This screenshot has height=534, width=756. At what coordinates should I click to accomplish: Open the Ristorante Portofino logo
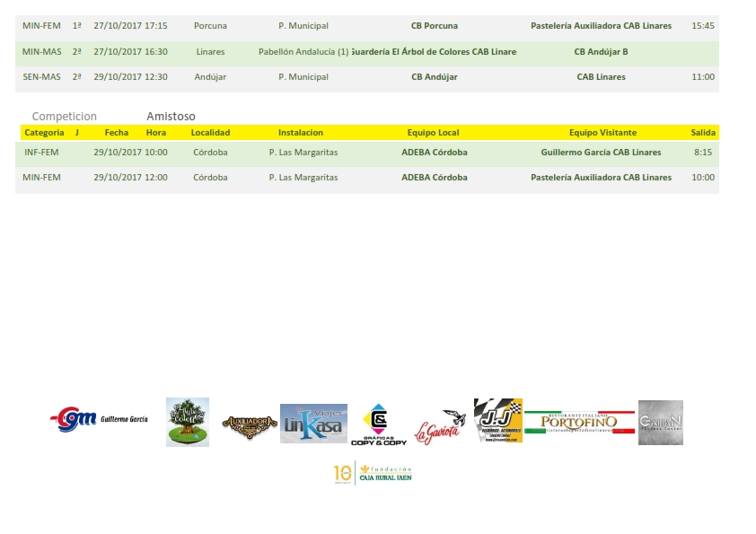point(579,422)
